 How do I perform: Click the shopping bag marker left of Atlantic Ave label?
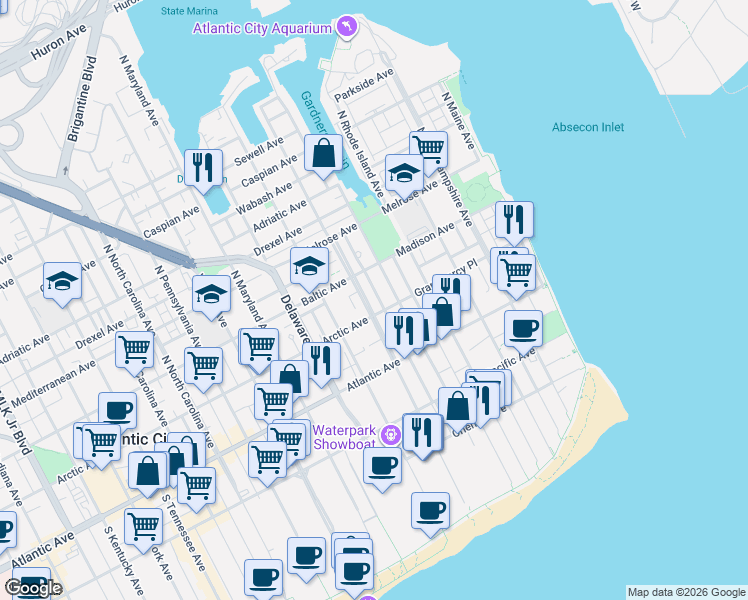click(291, 377)
